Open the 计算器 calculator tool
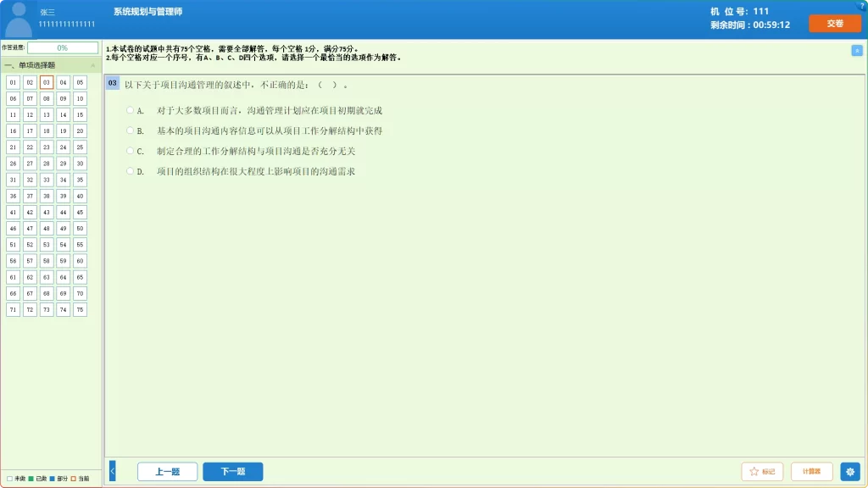868x488 pixels. (x=811, y=472)
